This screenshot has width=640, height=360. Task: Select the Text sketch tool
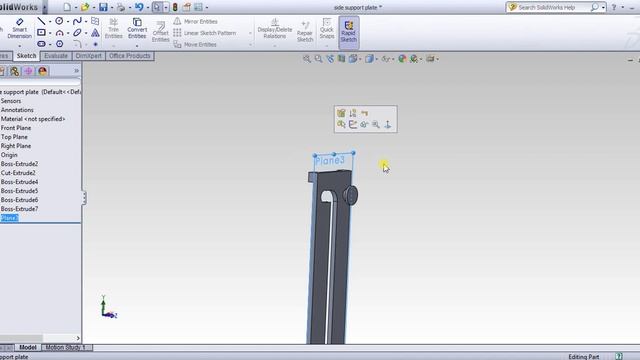pyautogui.click(x=95, y=32)
